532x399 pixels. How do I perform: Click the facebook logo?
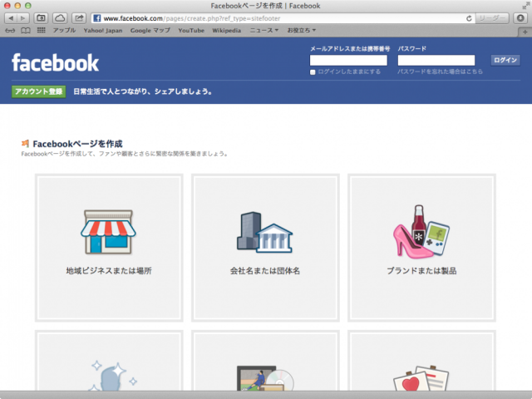click(x=56, y=63)
